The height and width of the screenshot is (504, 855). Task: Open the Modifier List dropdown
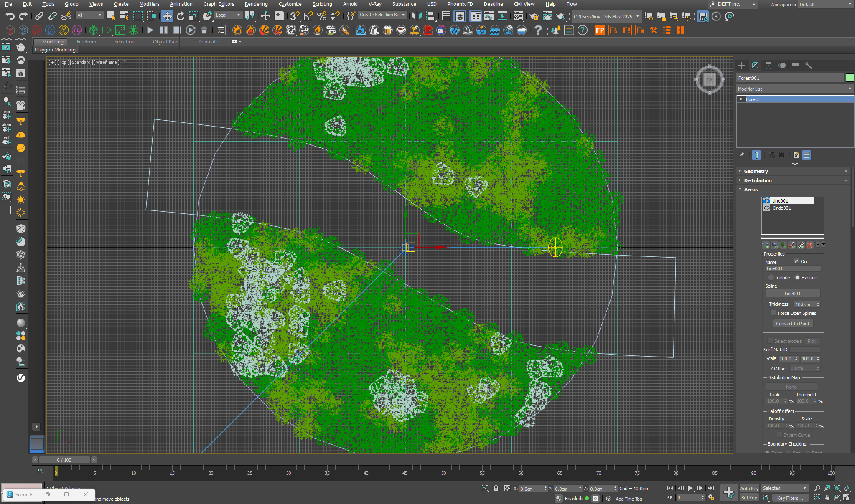(794, 89)
